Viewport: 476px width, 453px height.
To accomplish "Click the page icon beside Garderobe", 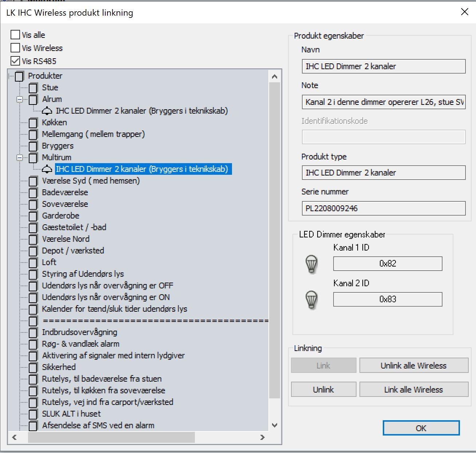I will (33, 216).
